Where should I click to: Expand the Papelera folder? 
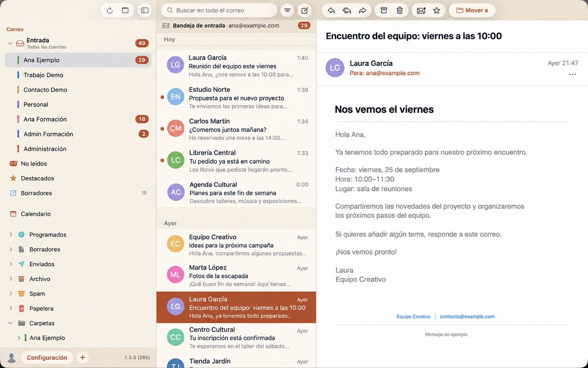click(x=11, y=308)
